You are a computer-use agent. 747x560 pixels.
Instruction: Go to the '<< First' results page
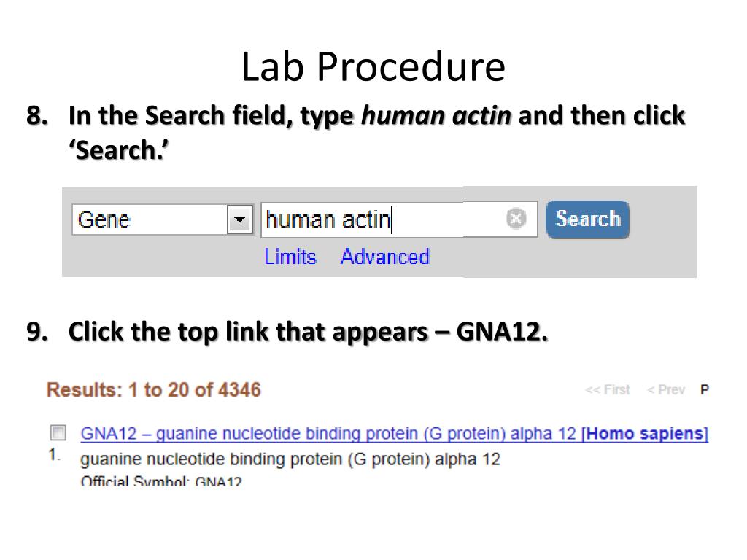coord(608,390)
